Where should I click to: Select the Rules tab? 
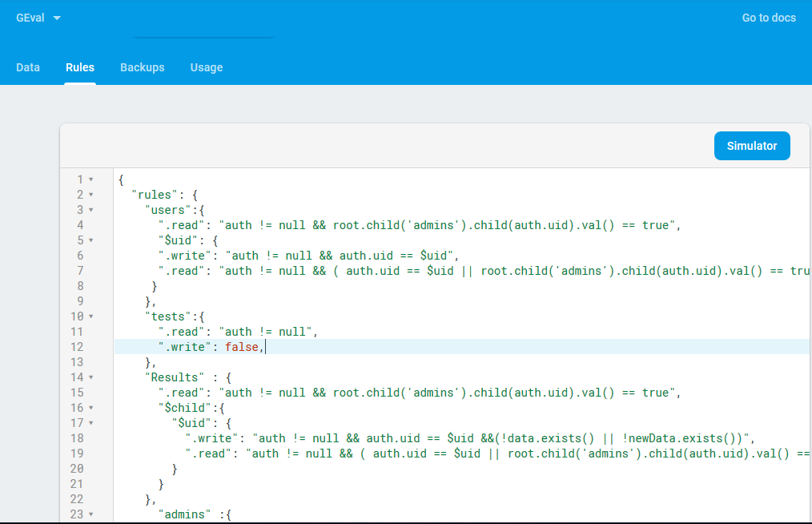click(80, 67)
